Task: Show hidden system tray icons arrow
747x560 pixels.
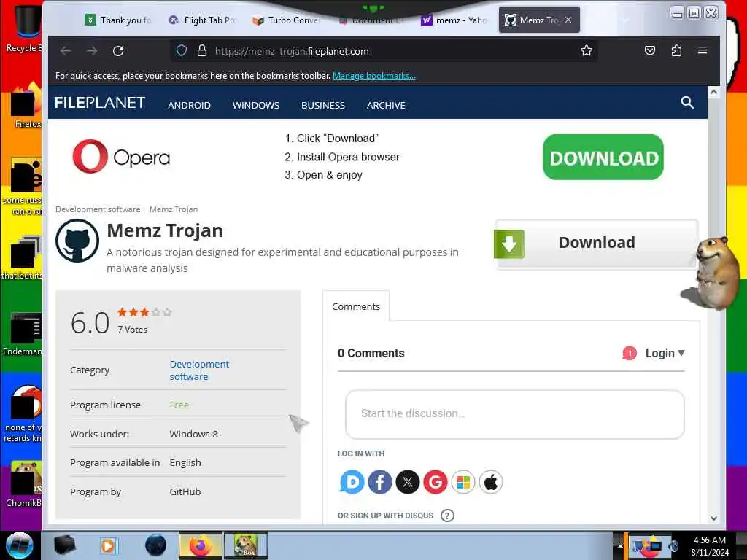Action: (620, 546)
